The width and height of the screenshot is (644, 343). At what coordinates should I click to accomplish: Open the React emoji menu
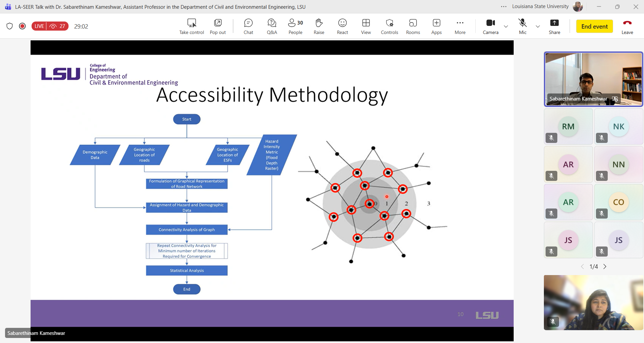click(342, 26)
